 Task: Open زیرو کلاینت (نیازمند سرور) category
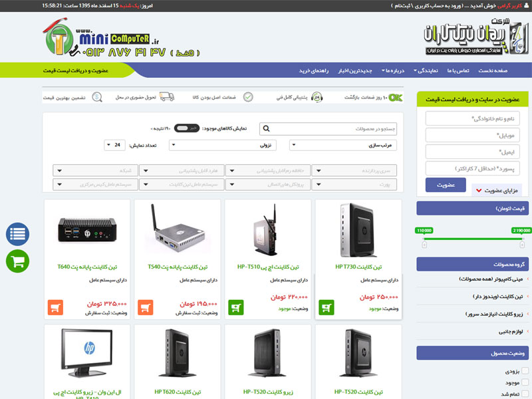pyautogui.click(x=493, y=314)
